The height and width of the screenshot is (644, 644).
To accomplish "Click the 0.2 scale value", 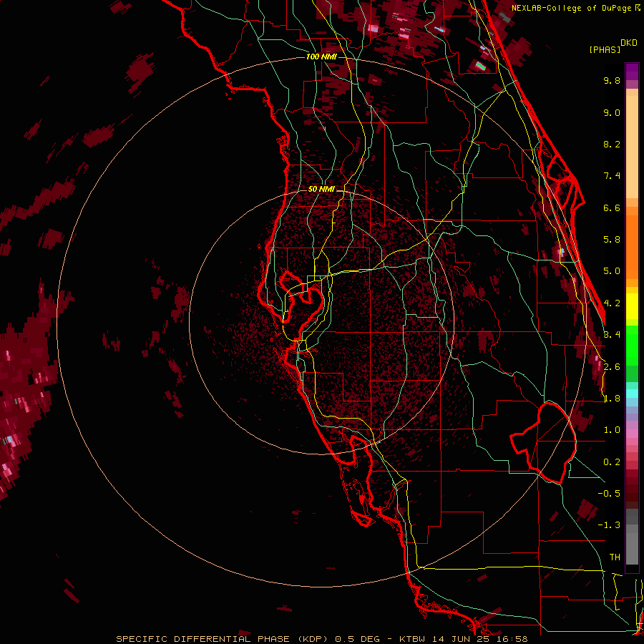I will pyautogui.click(x=612, y=462).
